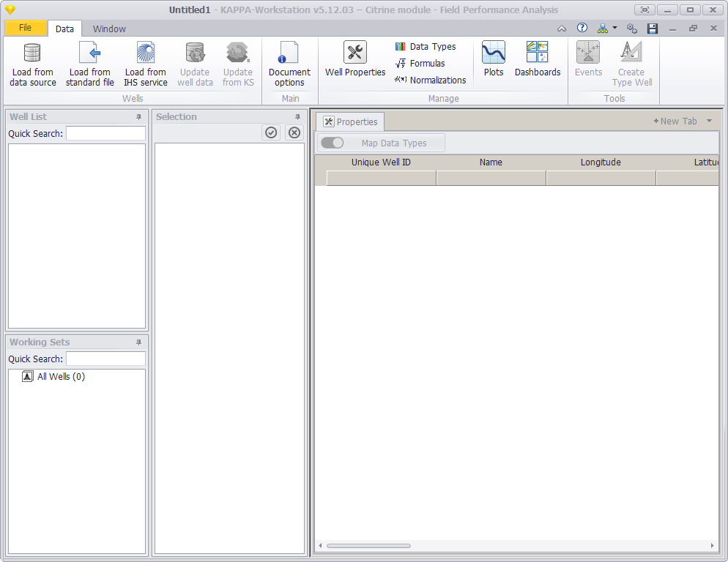This screenshot has width=728, height=562.
Task: Open the Dashboards tool
Action: (x=537, y=59)
